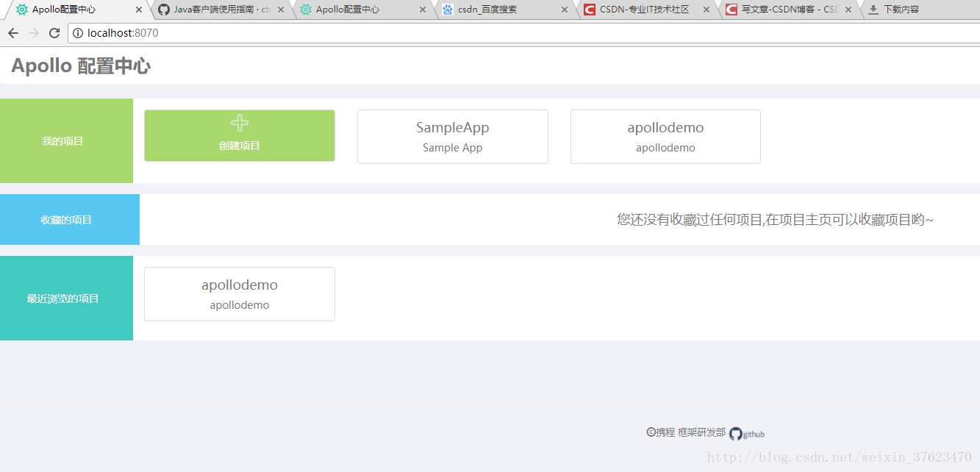Image resolution: width=980 pixels, height=472 pixels.
Task: Switch to the csdn_百度搜索 tab
Action: point(504,10)
